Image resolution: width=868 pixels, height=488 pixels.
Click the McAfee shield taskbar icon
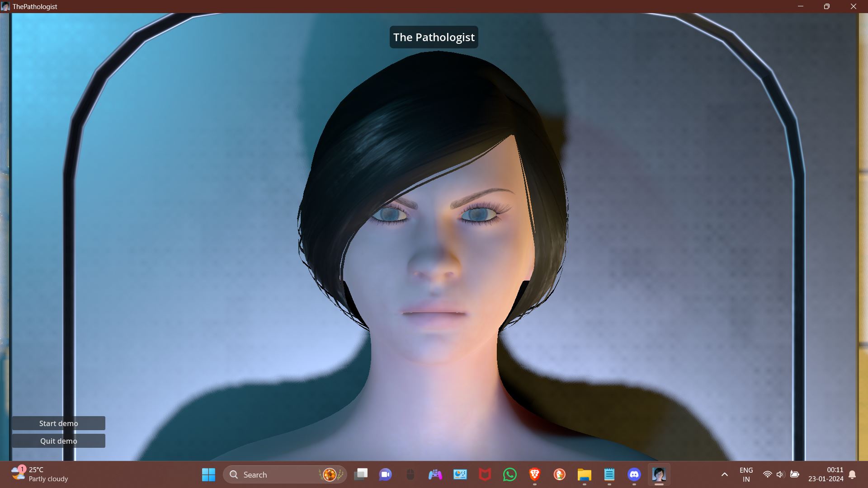(x=485, y=474)
